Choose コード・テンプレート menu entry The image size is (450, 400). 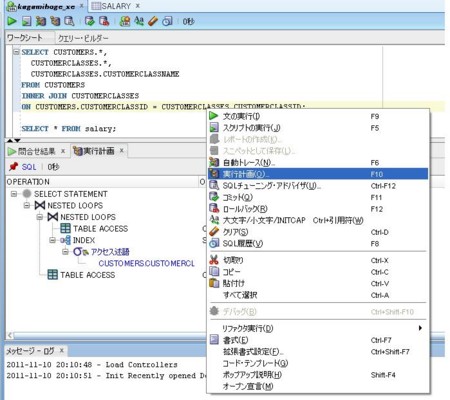coord(318,363)
